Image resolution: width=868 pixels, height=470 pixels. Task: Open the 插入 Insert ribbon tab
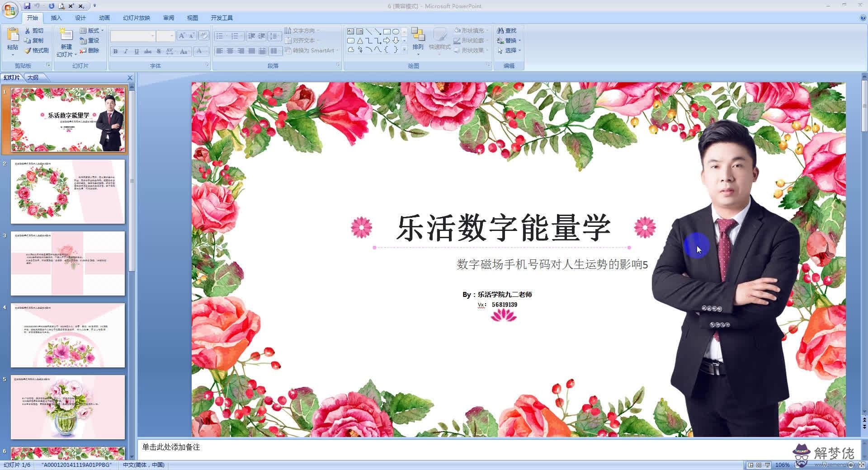(56, 18)
